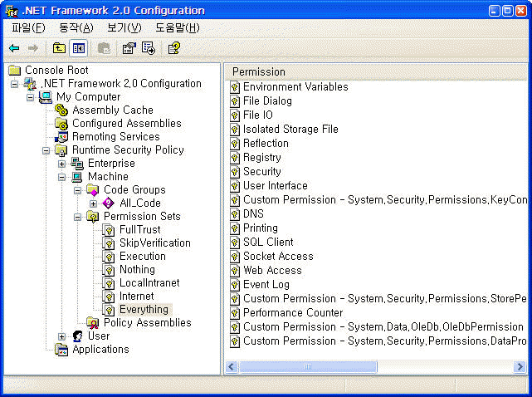Click the Registry permission icon
The height and width of the screenshot is (397, 532).
tap(234, 158)
